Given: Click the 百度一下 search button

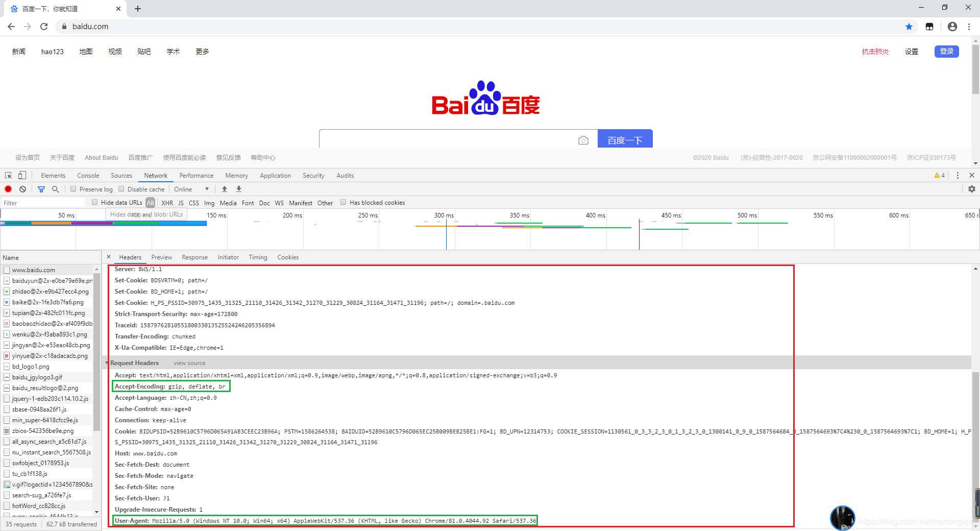Looking at the screenshot, I should tap(625, 139).
